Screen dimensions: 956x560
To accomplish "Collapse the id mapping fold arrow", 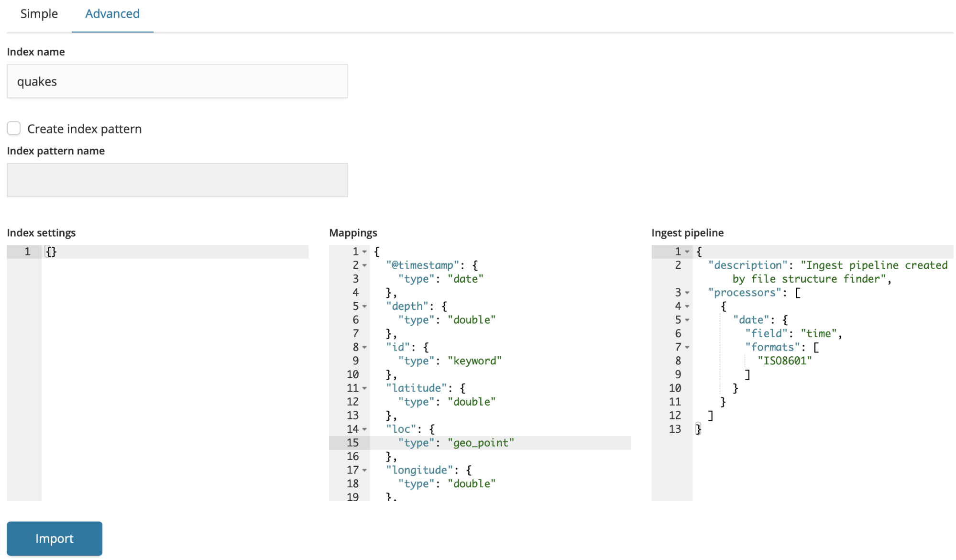I will pyautogui.click(x=364, y=348).
